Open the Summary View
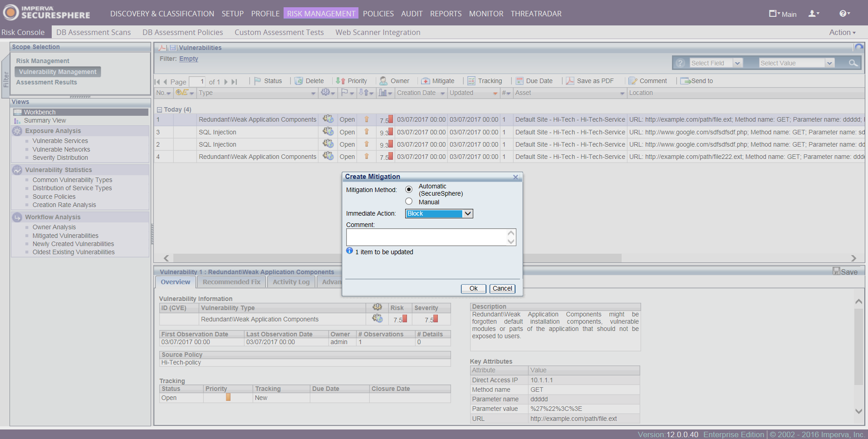Viewport: 868px width, 439px height. (45, 120)
